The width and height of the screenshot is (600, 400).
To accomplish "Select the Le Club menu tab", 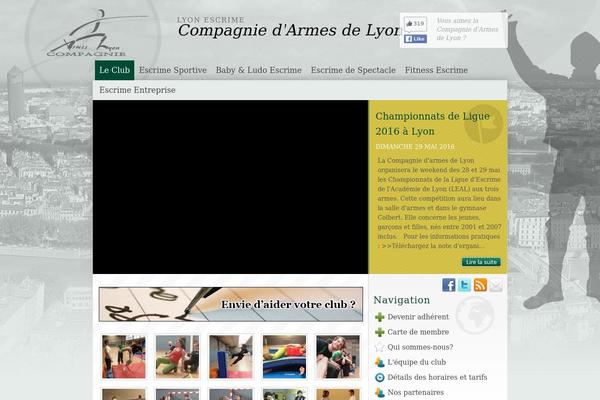I will coord(114,70).
